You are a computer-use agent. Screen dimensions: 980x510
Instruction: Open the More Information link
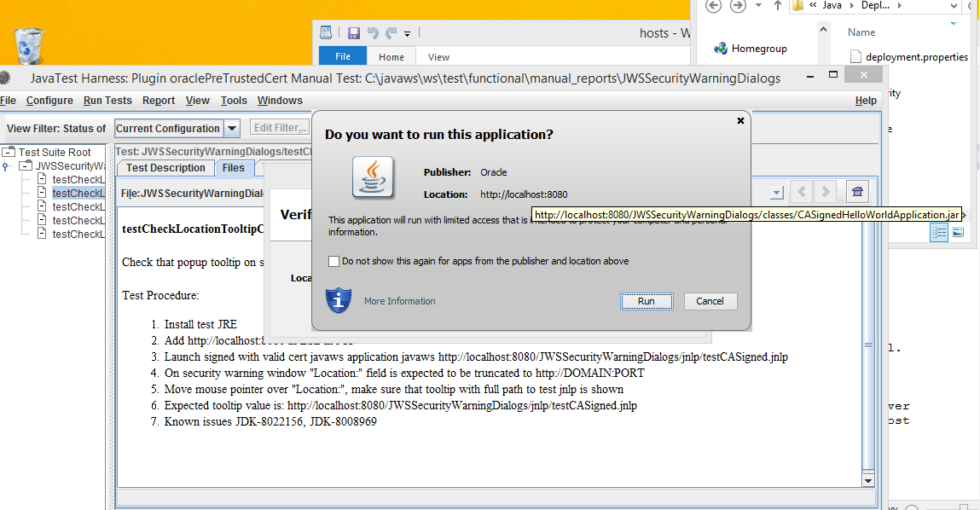coord(399,301)
